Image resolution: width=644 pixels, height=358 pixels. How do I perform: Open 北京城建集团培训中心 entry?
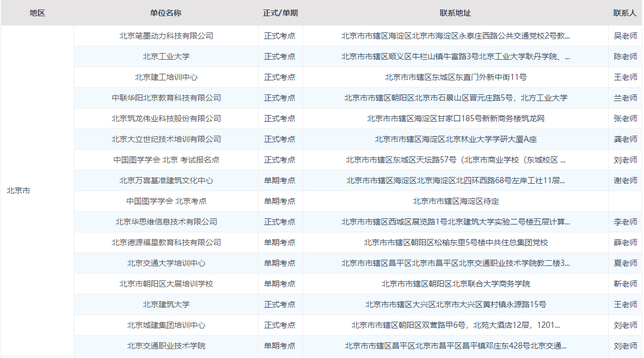pyautogui.click(x=166, y=325)
